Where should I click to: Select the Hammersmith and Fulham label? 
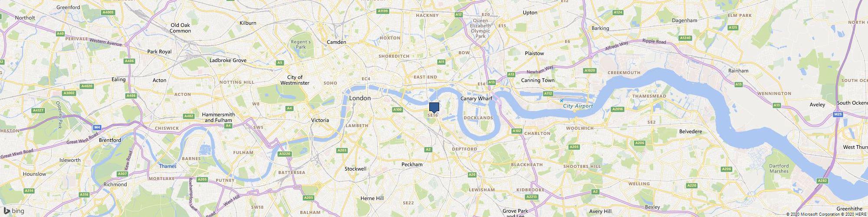(220, 117)
